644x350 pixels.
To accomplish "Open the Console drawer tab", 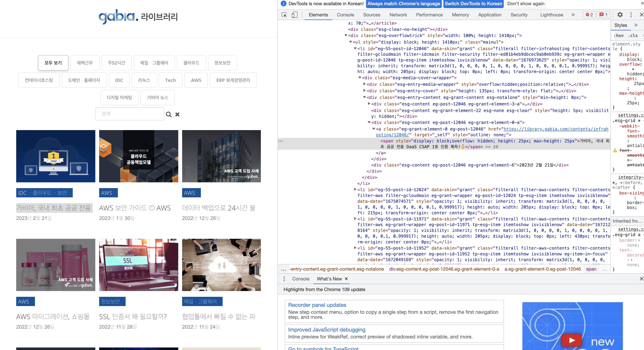I will point(301,279).
